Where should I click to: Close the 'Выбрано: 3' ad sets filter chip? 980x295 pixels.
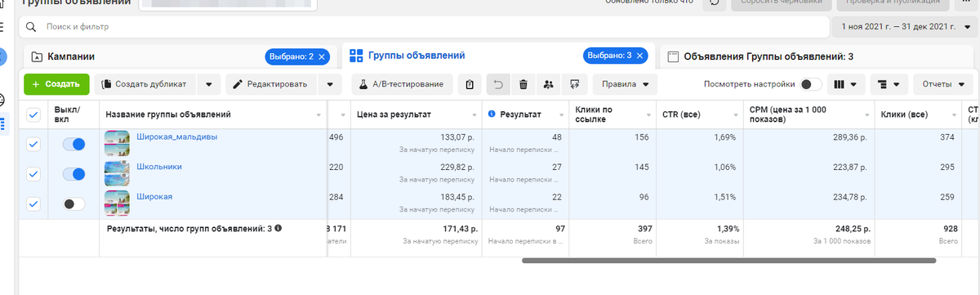point(639,56)
